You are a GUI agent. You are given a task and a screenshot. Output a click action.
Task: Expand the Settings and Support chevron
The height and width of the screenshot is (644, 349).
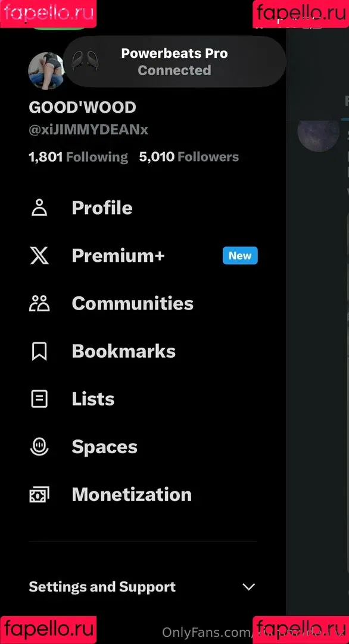[248, 587]
